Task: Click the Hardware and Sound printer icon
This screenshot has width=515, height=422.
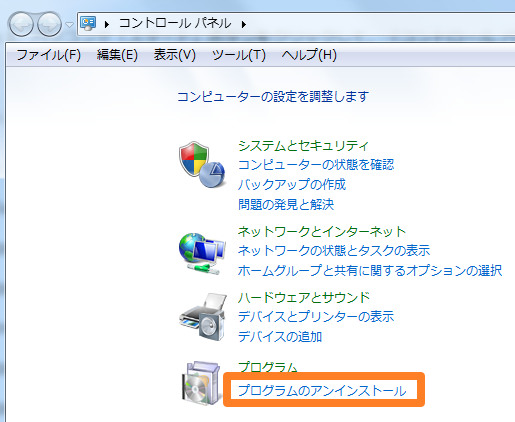Action: pyautogui.click(x=203, y=317)
